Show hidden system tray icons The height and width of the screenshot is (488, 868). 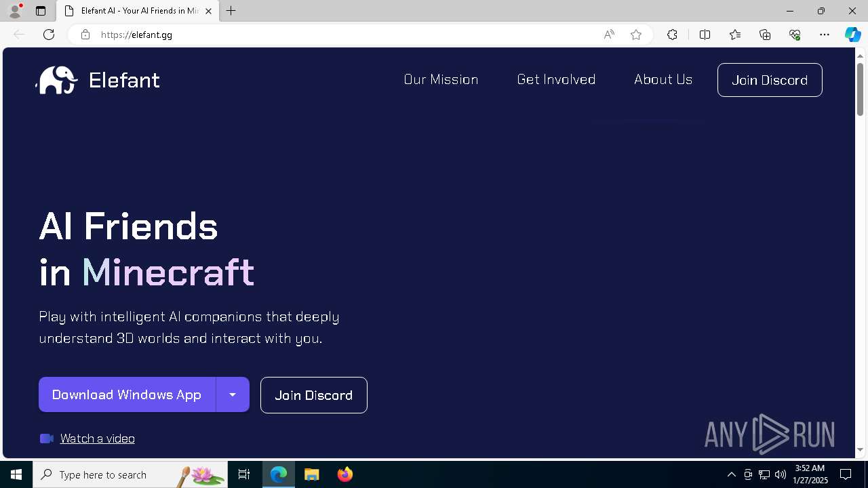pyautogui.click(x=731, y=474)
